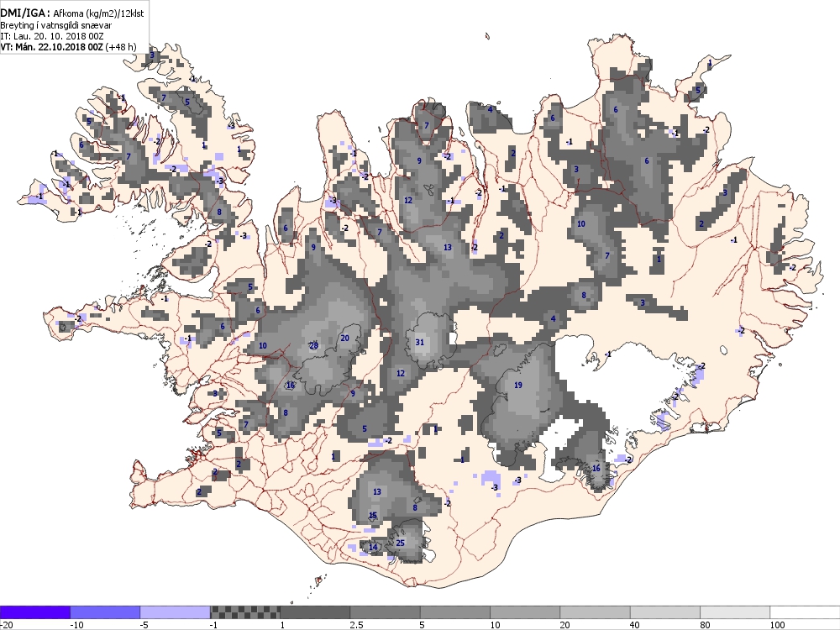The image size is (840, 630).
Task: Pick the near-white legend swatch between 80 and 100
Action: 735,612
